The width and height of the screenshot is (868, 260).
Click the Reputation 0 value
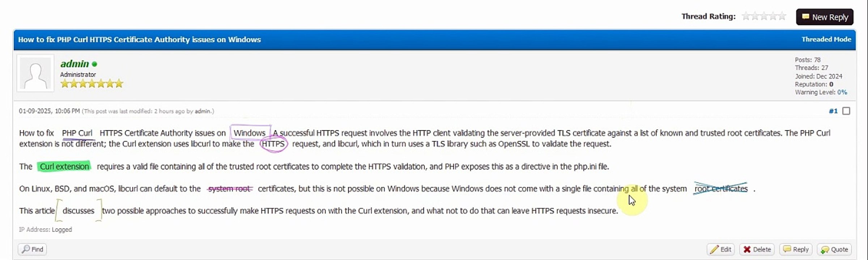831,84
